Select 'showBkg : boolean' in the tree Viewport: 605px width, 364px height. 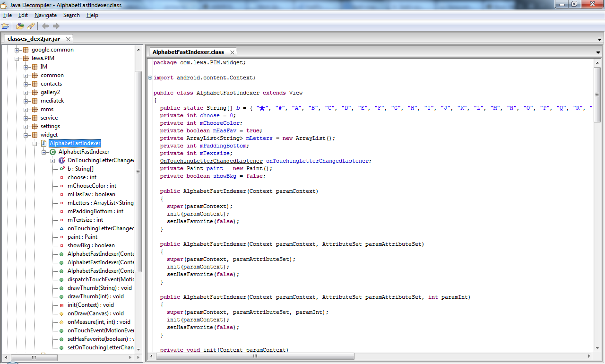91,245
